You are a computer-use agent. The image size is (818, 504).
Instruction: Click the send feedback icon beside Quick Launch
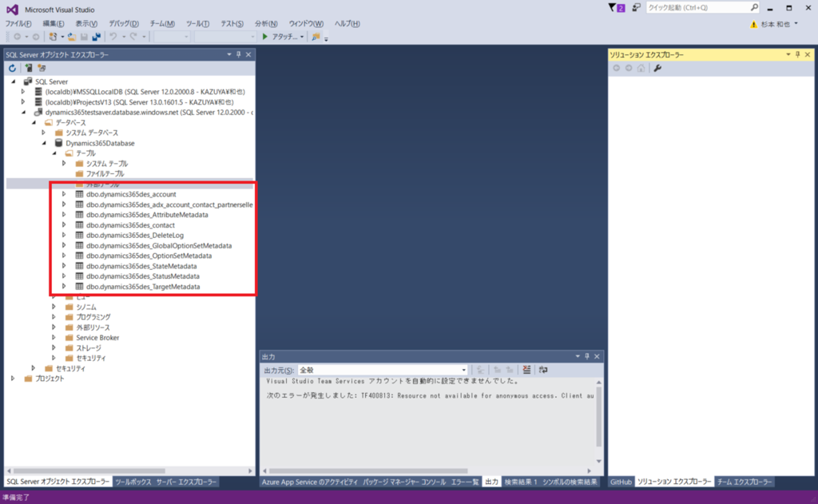point(636,8)
